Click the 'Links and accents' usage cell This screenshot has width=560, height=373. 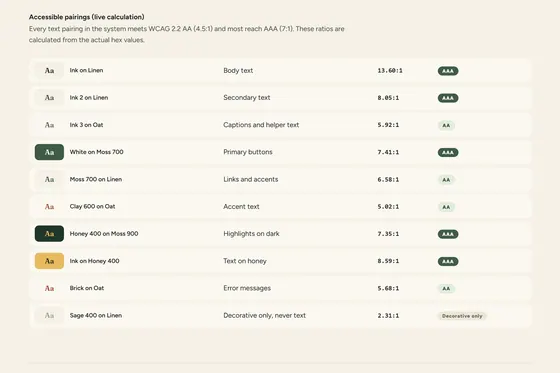coord(251,179)
